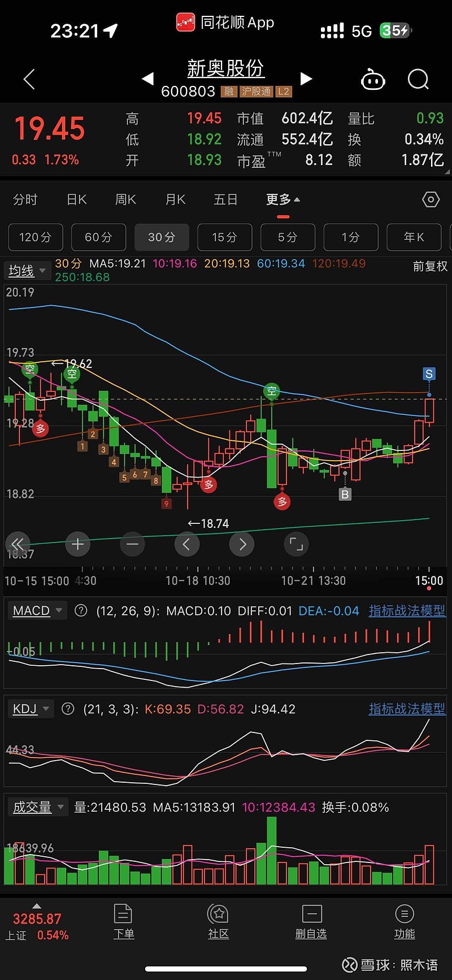Tap the blue S sell marker
This screenshot has width=452, height=980.
(x=429, y=374)
